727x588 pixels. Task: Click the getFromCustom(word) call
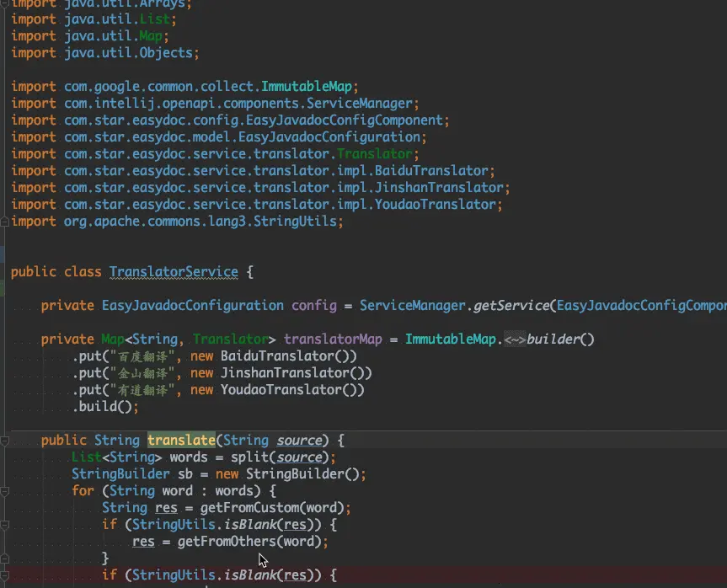[272, 508]
